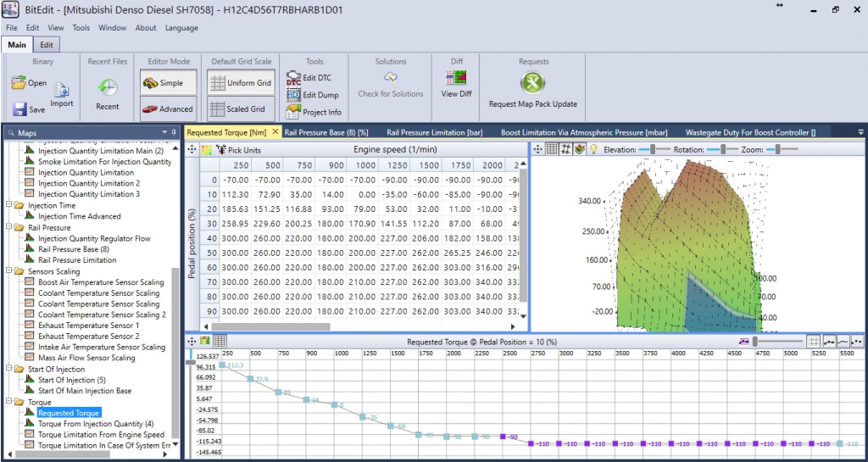The height and width of the screenshot is (462, 868).
Task: Open the Language menu
Action: [x=181, y=28]
